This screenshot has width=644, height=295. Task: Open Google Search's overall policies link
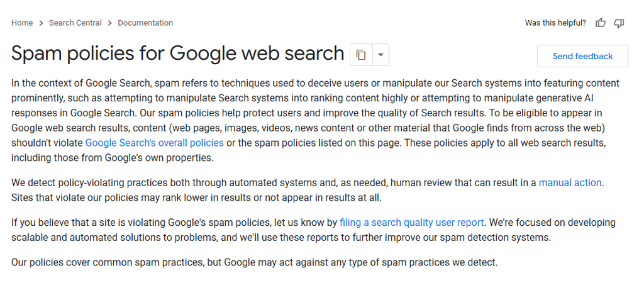coord(155,143)
